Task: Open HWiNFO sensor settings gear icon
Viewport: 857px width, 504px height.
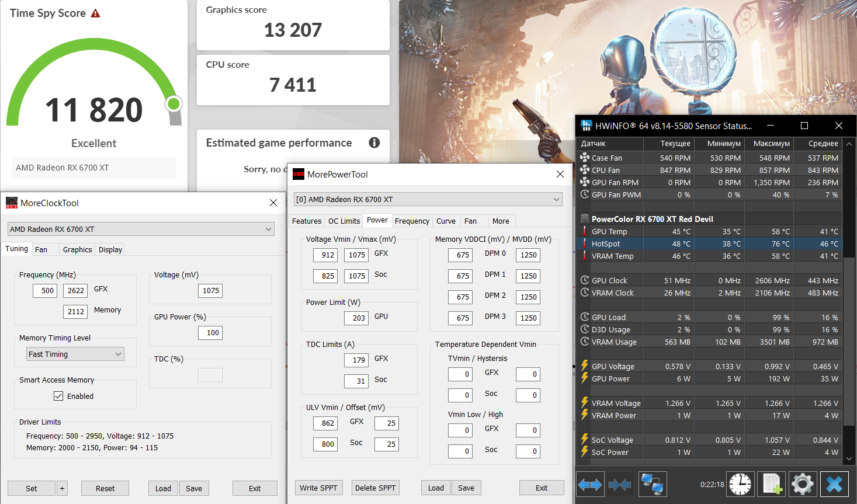Action: pos(803,484)
